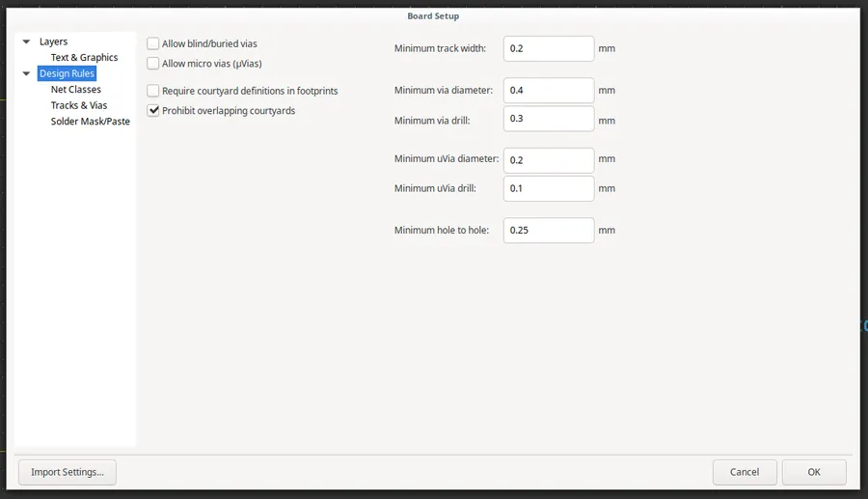868x499 pixels.
Task: Focus the Minimum via drill field
Action: click(x=549, y=119)
